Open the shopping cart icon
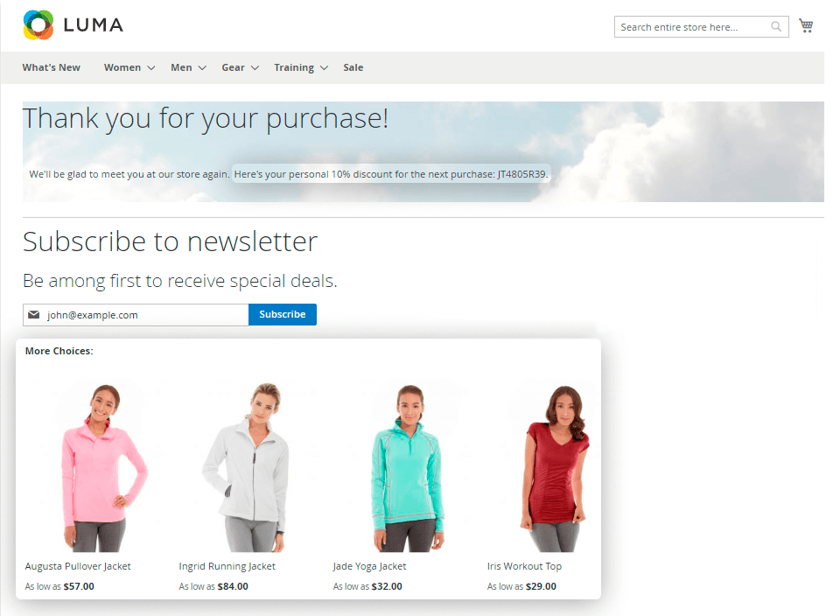 pyautogui.click(x=806, y=25)
